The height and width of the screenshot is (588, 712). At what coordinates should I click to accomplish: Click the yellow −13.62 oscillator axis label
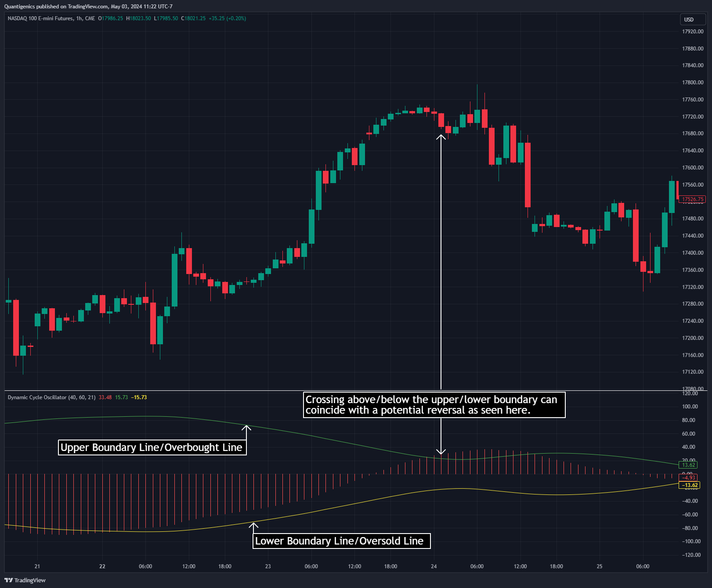click(690, 485)
